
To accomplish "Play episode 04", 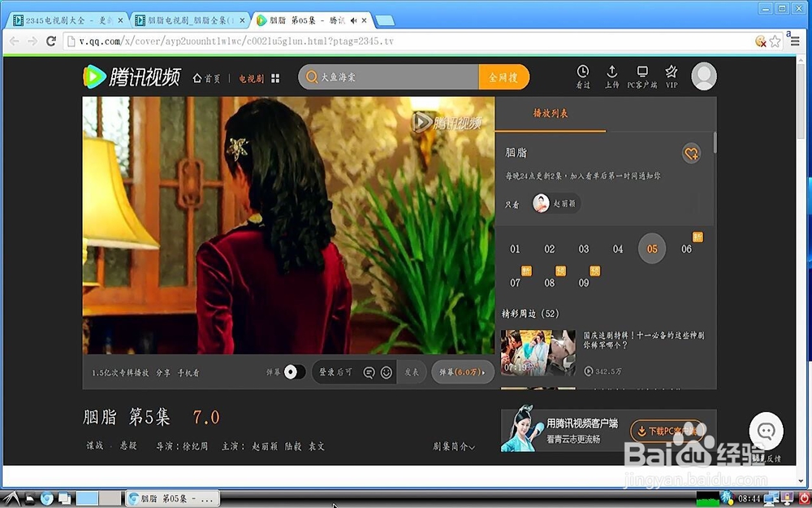I will tap(618, 250).
